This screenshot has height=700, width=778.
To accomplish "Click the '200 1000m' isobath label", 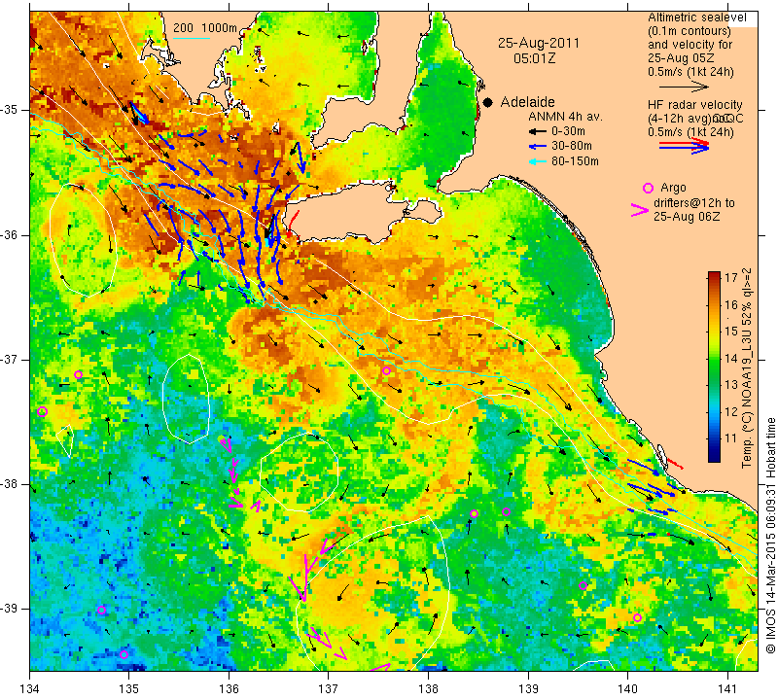I will point(205,28).
